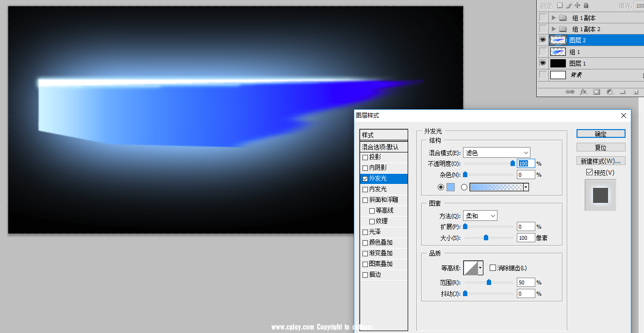Click the link layers chain icon

570,91
